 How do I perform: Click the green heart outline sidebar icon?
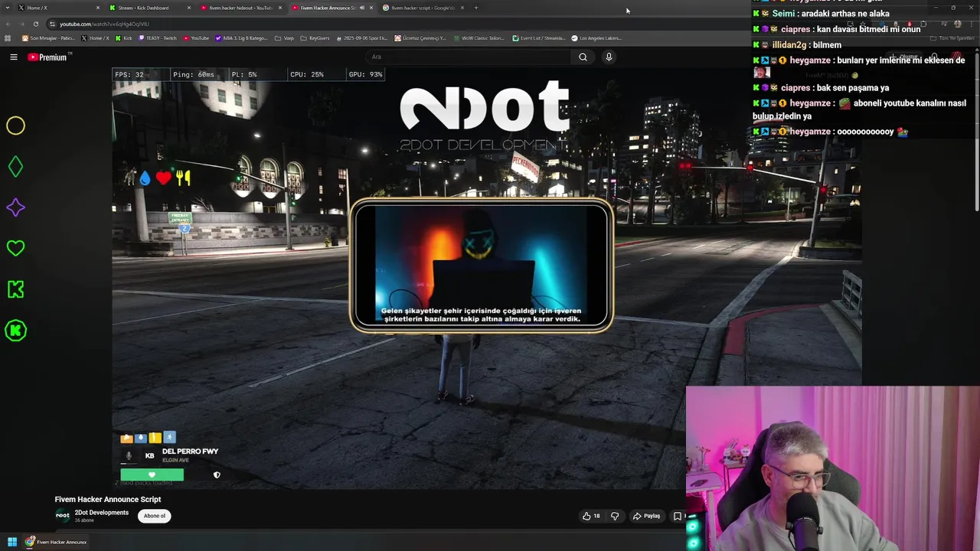(x=15, y=248)
